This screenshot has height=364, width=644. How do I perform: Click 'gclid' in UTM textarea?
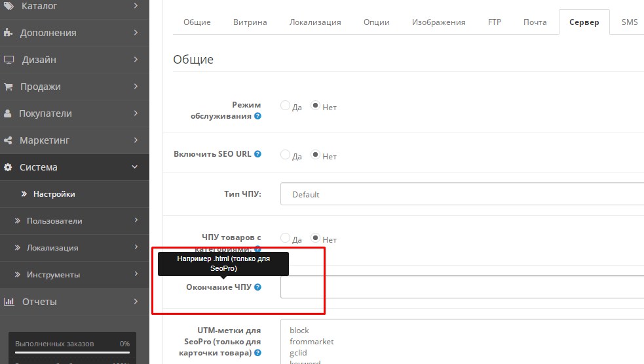(298, 352)
